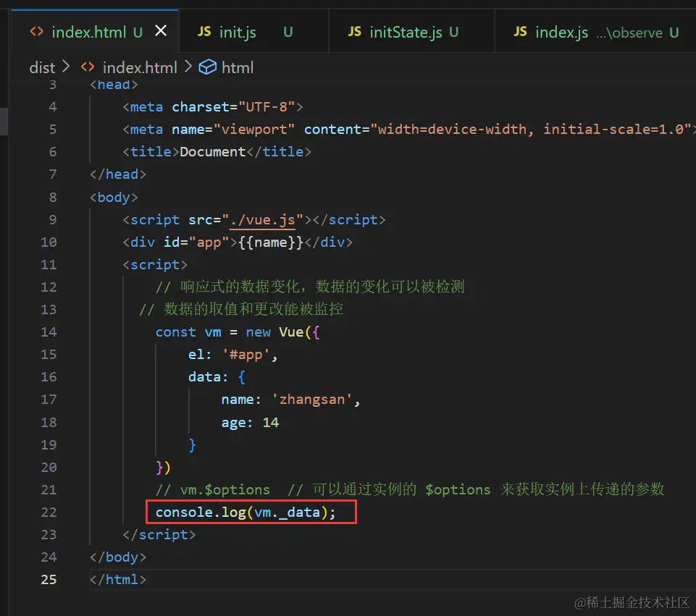Click the html symbol cube icon in breadcrumb
This screenshot has height=616, width=696.
(207, 67)
